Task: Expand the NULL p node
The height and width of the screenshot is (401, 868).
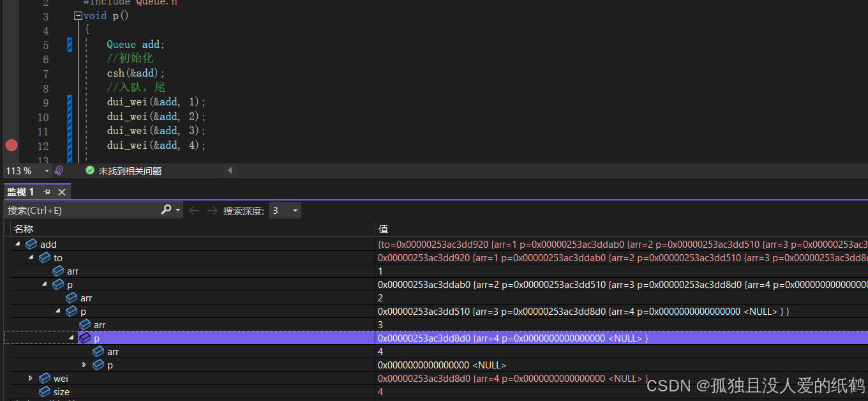Action: click(84, 365)
